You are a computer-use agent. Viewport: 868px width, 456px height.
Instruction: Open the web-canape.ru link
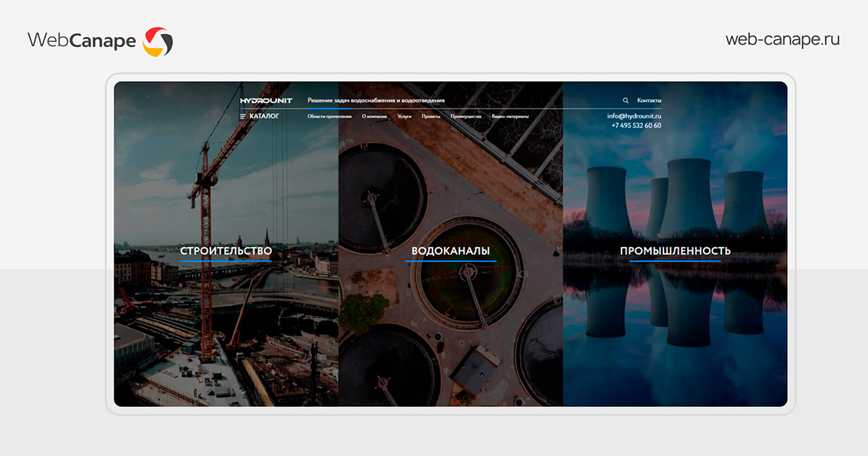(783, 40)
